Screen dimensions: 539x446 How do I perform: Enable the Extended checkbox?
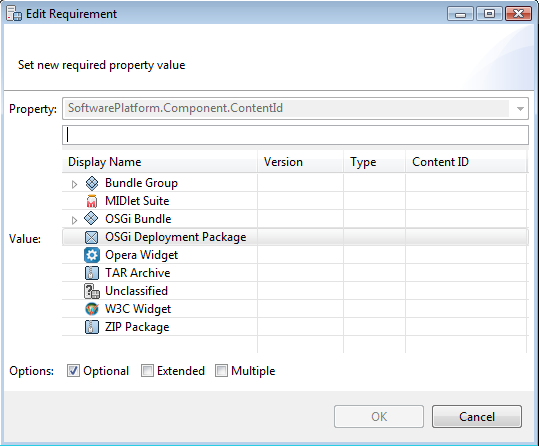click(147, 371)
